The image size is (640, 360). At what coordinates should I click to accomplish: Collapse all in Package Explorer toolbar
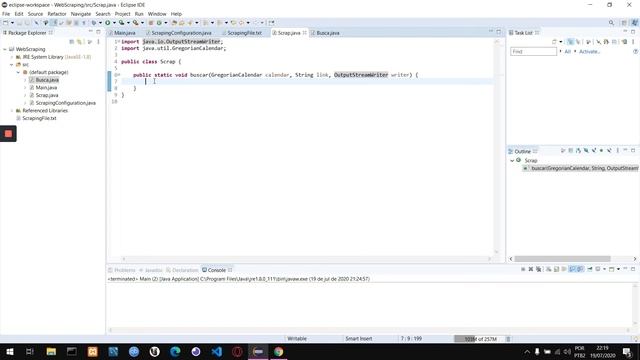tap(71, 42)
